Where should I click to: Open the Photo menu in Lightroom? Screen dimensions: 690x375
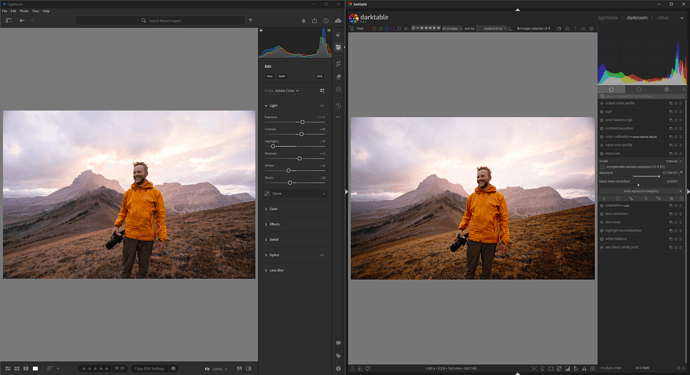[x=24, y=11]
